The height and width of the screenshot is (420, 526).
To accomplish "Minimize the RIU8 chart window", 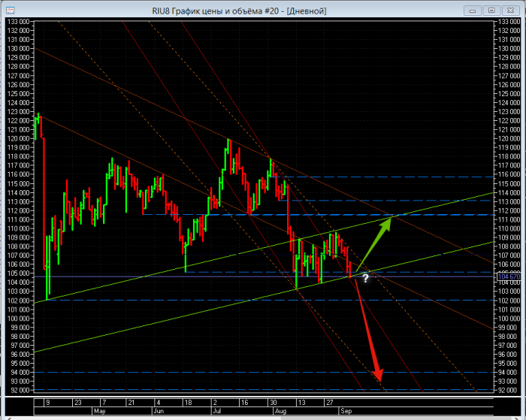I will click(x=473, y=10).
